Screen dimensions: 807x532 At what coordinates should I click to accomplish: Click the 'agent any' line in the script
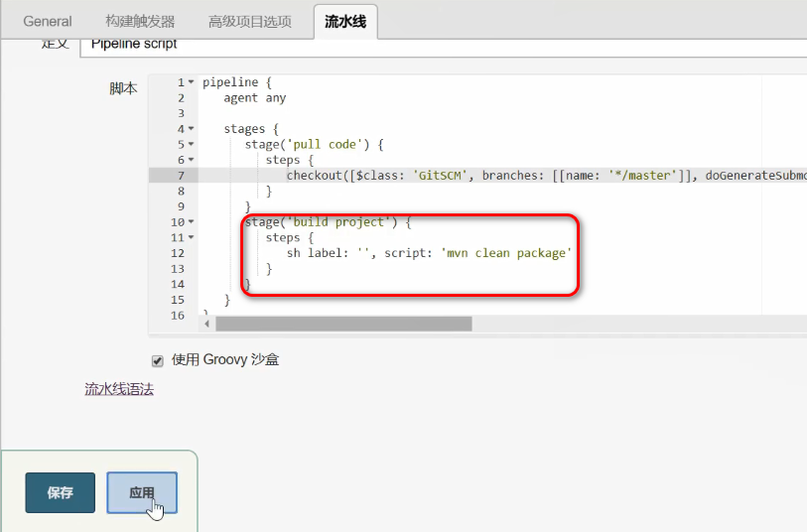[x=255, y=97]
